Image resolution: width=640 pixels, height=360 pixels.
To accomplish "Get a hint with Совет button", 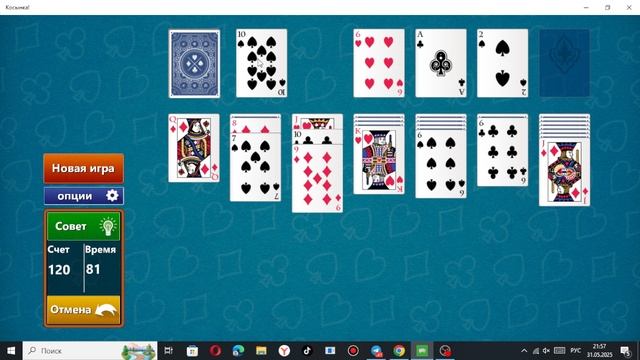I will (x=84, y=226).
